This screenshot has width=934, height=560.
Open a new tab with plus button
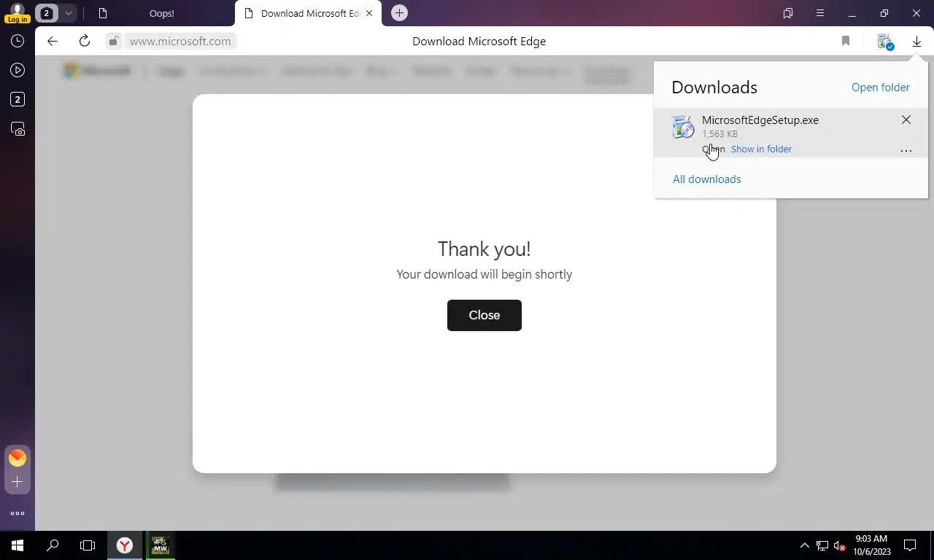pyautogui.click(x=399, y=13)
